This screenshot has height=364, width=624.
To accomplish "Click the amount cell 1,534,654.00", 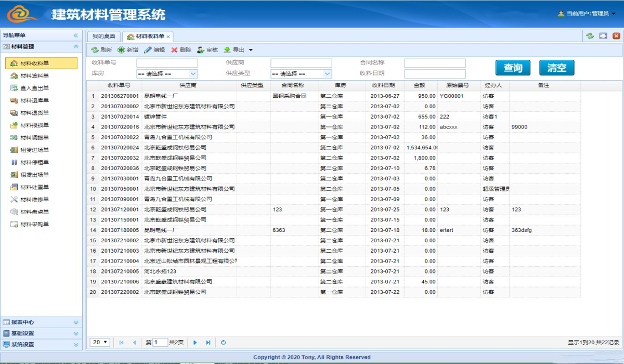I will [422, 148].
